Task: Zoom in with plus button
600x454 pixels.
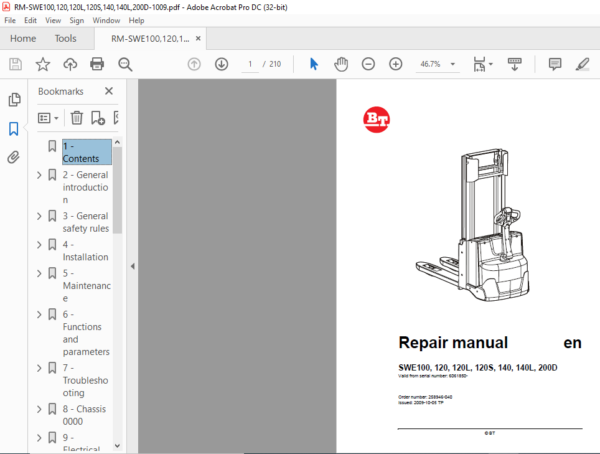Action: [x=396, y=64]
